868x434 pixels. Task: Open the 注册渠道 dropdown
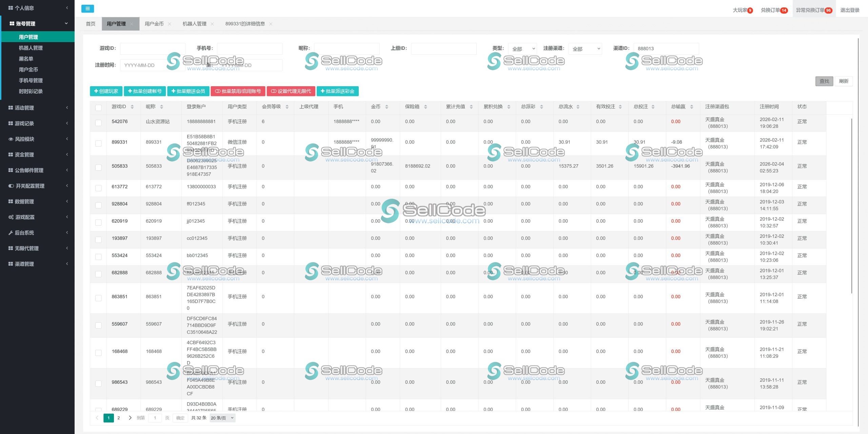585,49
